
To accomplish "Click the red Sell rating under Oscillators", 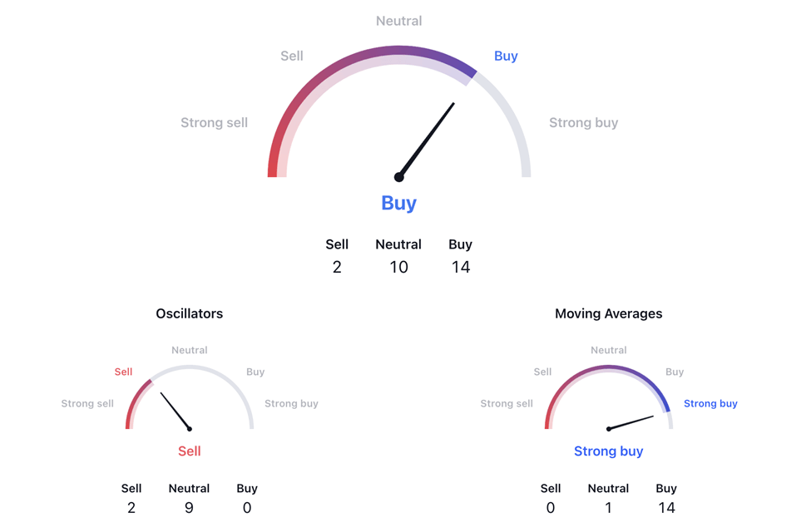I will (190, 451).
